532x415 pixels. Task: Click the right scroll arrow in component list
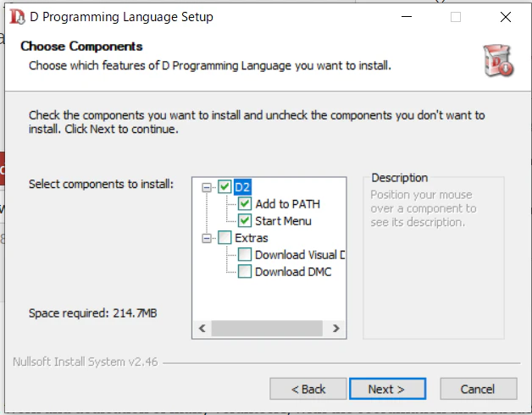(x=336, y=328)
